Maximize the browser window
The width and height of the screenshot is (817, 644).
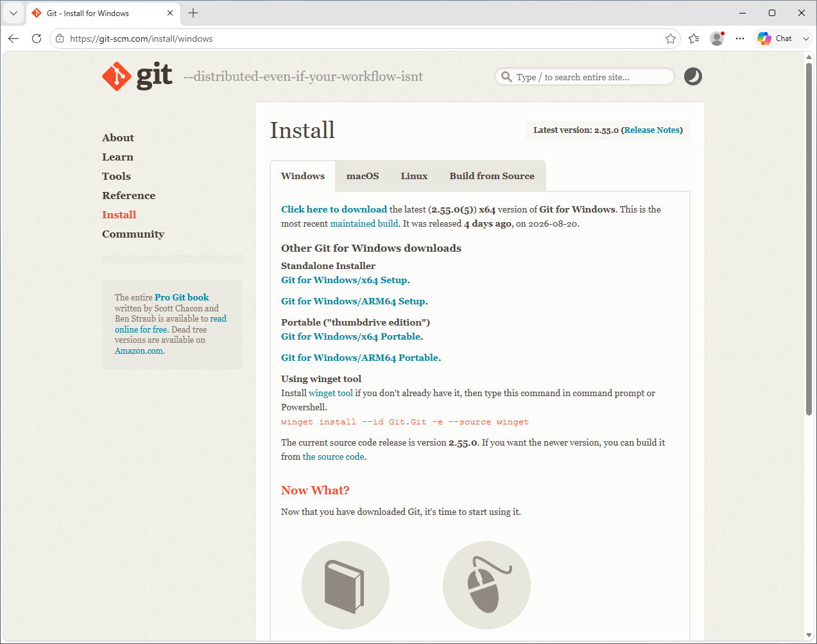772,13
